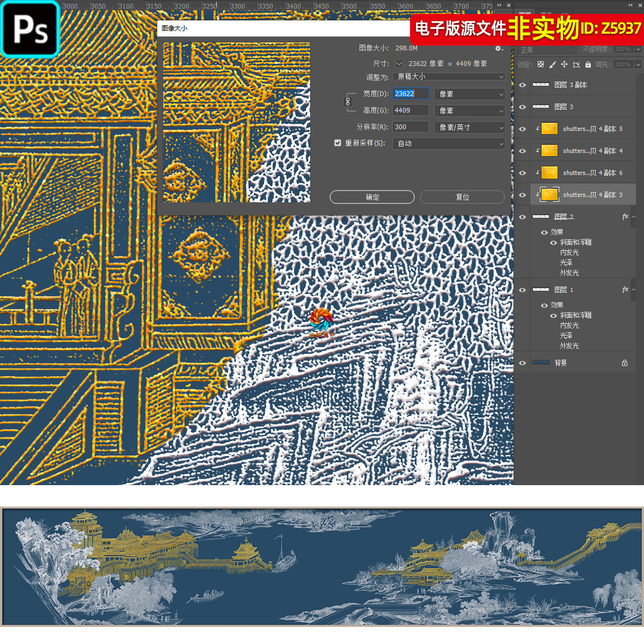Click the prevent artboard nesting lock icon
Image resolution: width=644 pixels, height=644 pixels.
click(576, 64)
